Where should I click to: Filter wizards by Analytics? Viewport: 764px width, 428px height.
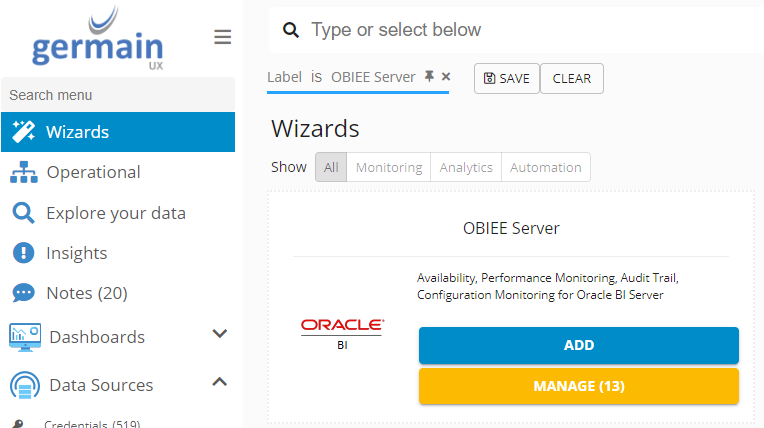[466, 167]
